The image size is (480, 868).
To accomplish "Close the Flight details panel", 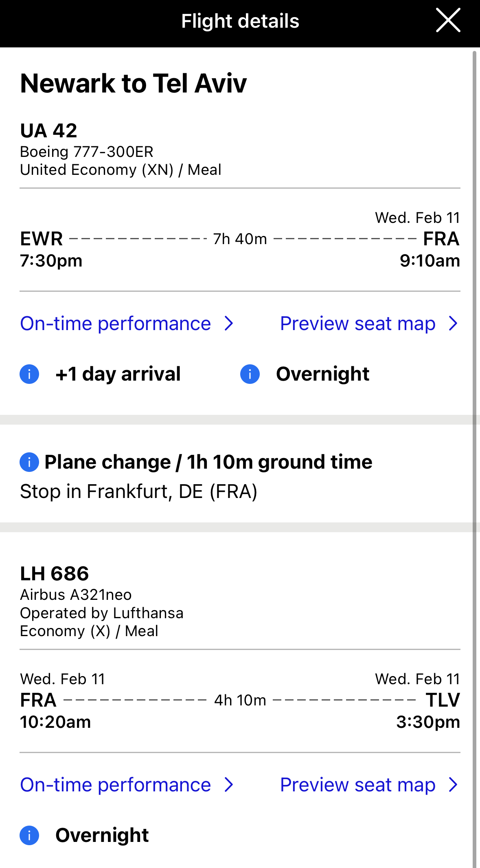I will 448,20.
